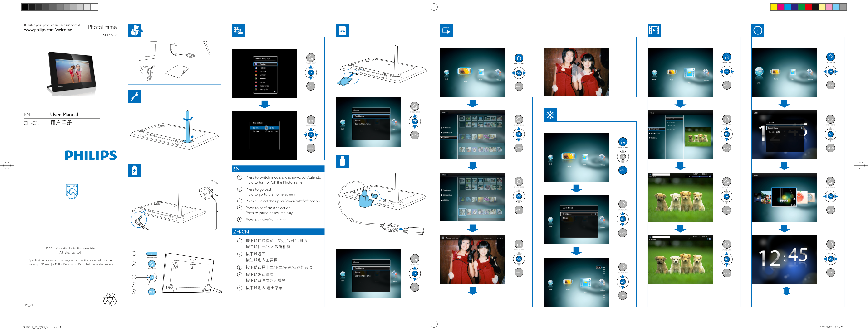Click the '2011/7/12 17:14:26' timestamp

[832, 327]
